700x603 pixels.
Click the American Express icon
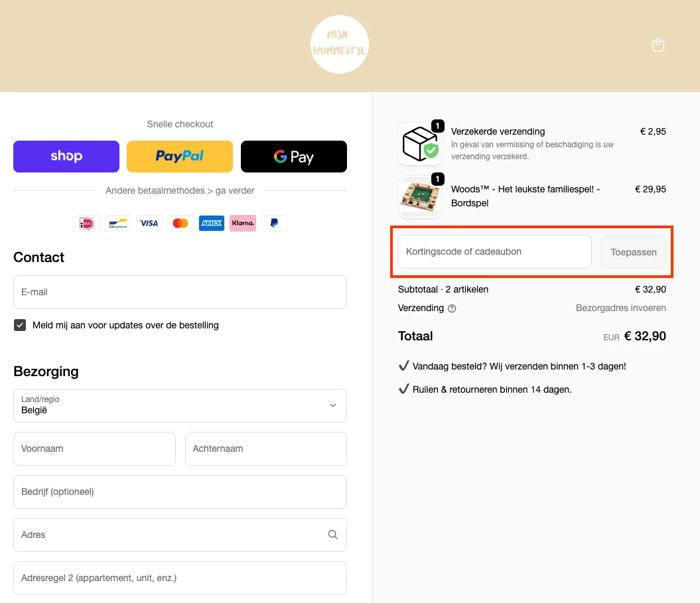(212, 224)
